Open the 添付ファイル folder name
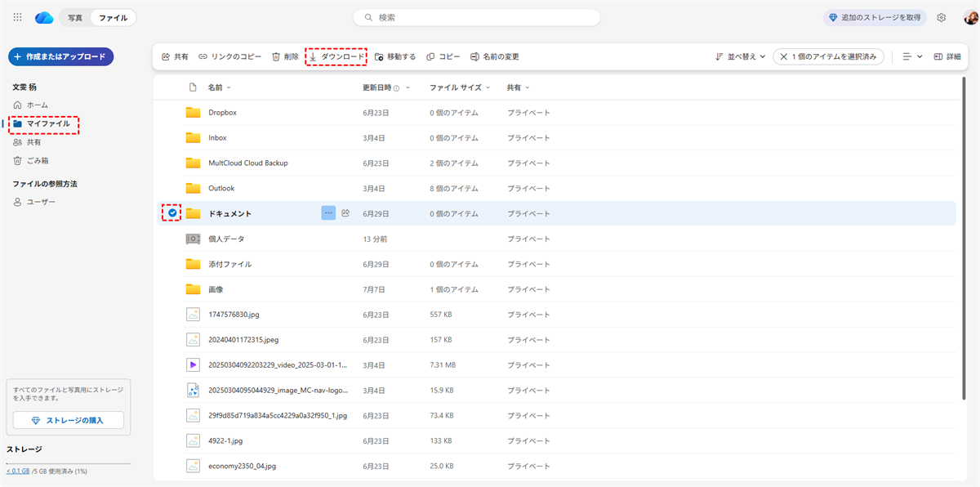 pos(229,265)
